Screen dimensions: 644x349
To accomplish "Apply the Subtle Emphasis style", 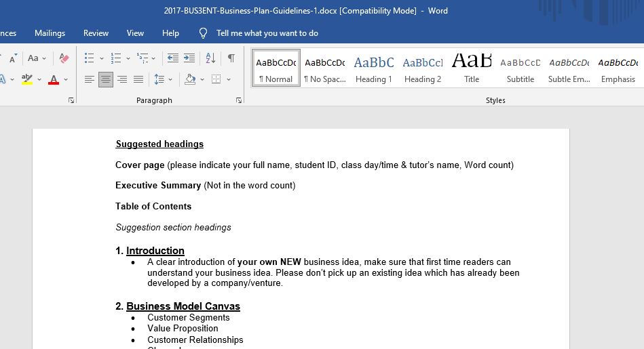I will (569, 68).
